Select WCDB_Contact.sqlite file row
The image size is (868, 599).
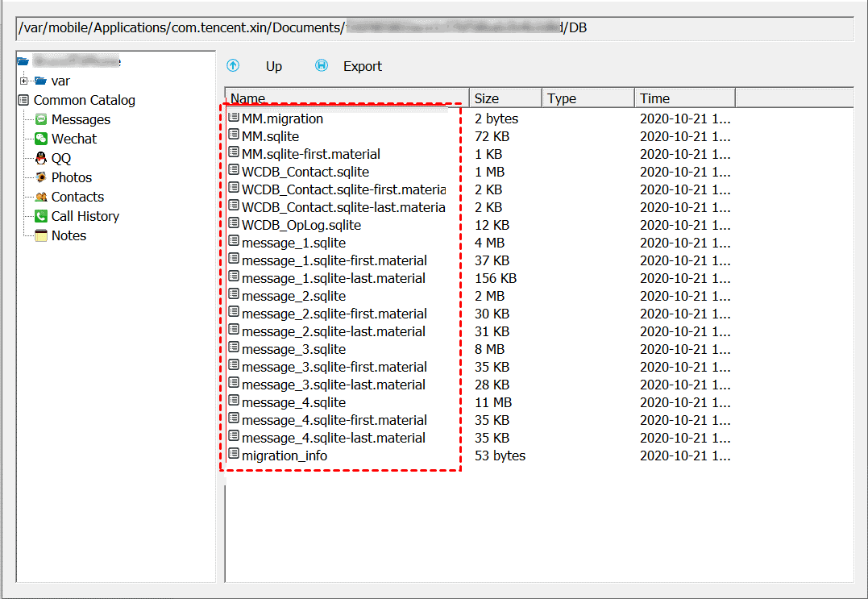point(305,172)
